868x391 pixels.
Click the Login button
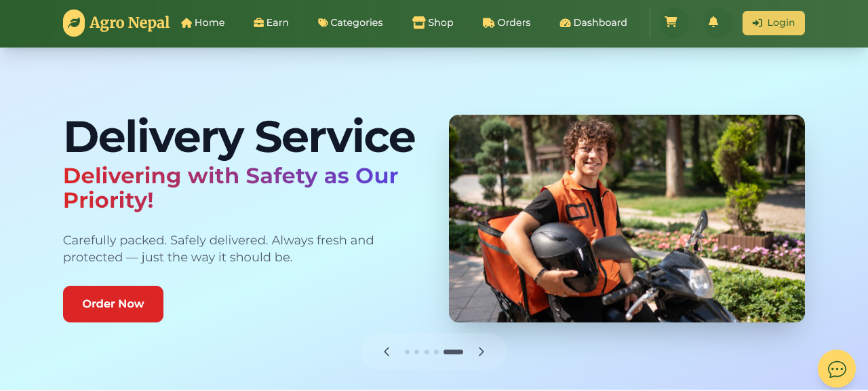click(774, 23)
